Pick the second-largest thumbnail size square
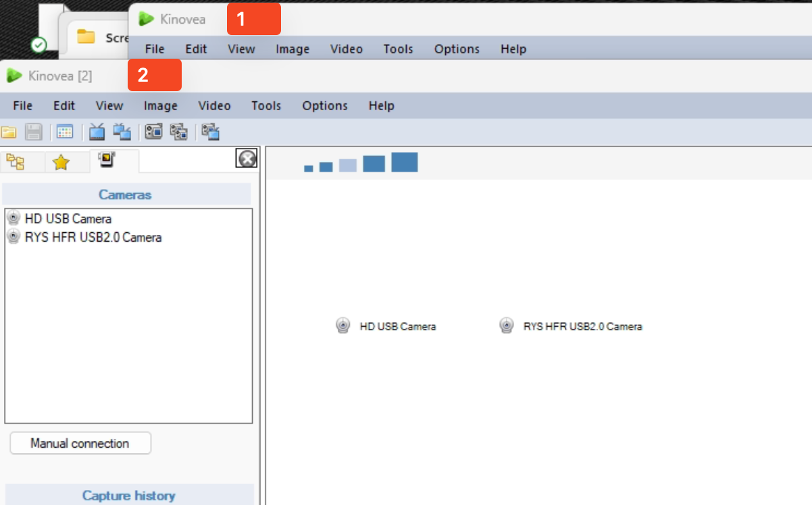 (374, 164)
